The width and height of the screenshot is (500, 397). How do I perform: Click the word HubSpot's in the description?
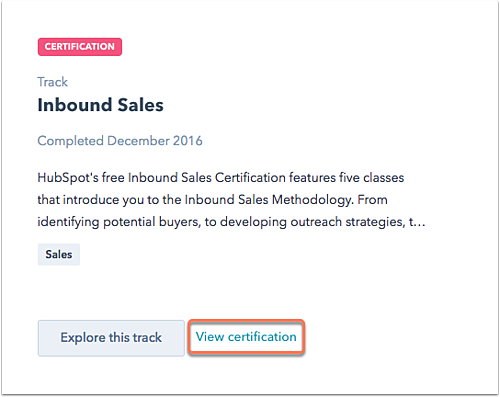tap(68, 178)
